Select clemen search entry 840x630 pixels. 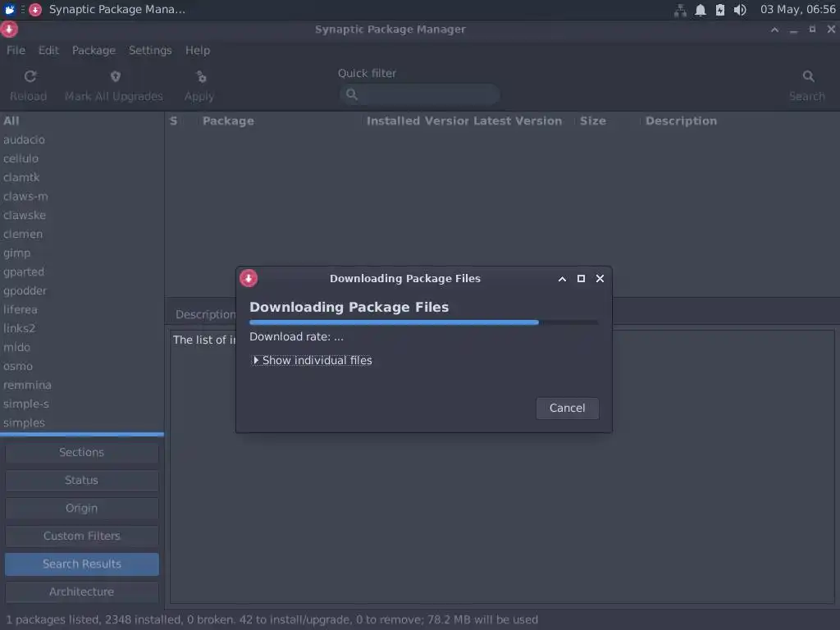pyautogui.click(x=23, y=234)
